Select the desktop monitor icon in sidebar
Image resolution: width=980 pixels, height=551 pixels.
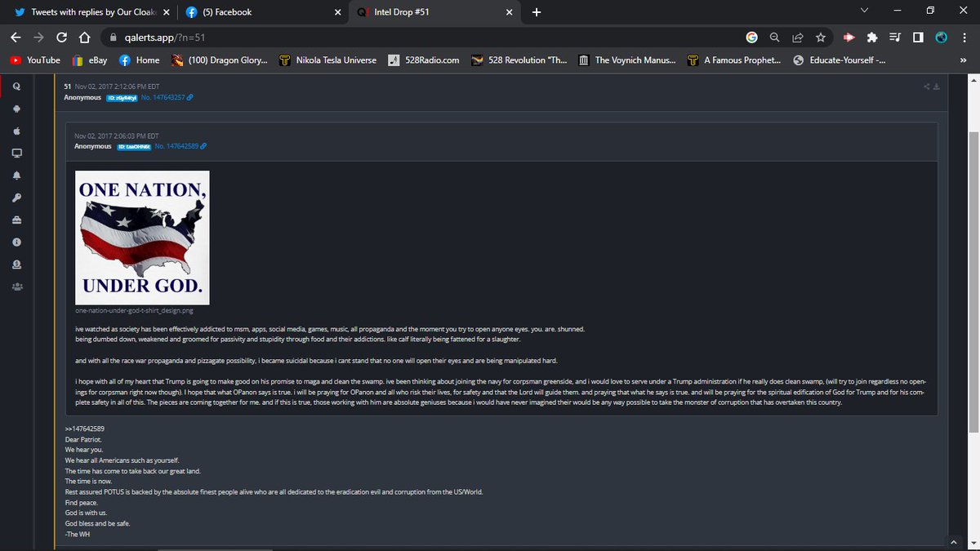pos(17,153)
